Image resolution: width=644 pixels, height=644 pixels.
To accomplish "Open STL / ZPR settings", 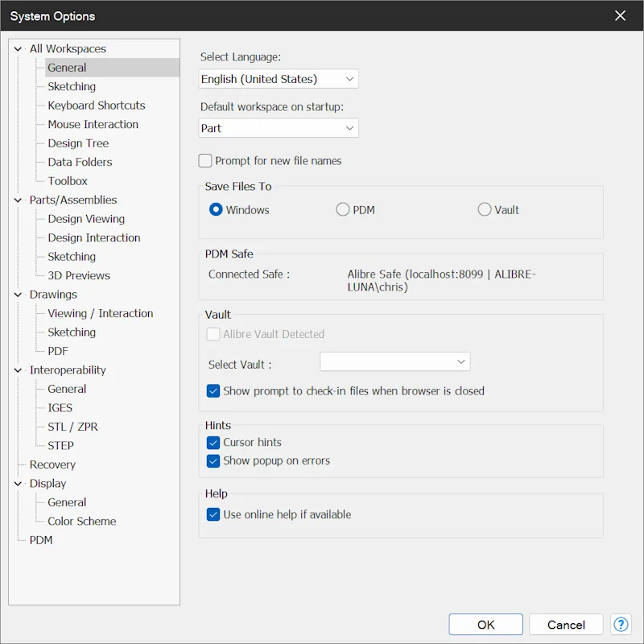I will (x=72, y=427).
